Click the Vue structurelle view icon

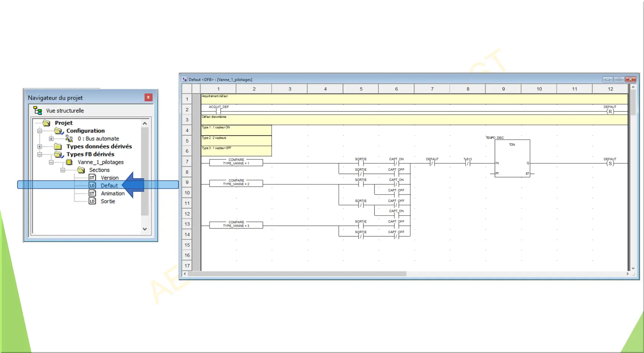(x=38, y=110)
